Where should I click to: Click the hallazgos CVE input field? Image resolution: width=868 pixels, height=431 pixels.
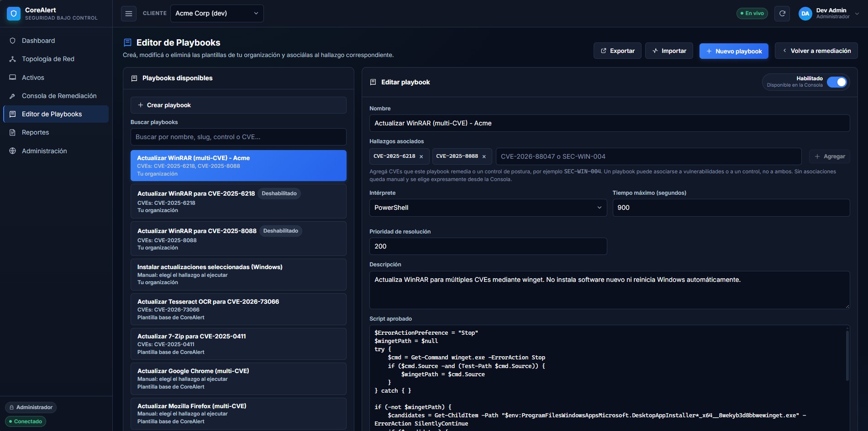tap(648, 156)
